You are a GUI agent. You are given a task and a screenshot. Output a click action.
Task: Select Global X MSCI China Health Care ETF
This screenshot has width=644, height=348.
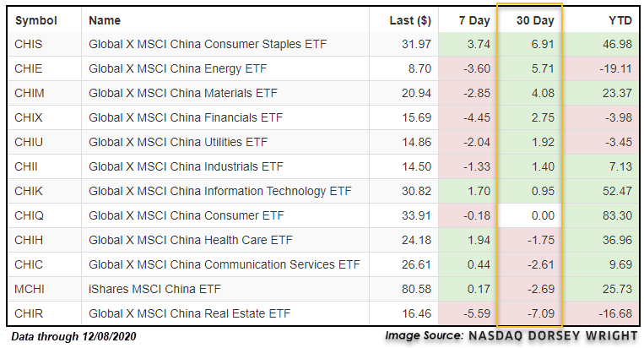pyautogui.click(x=191, y=240)
